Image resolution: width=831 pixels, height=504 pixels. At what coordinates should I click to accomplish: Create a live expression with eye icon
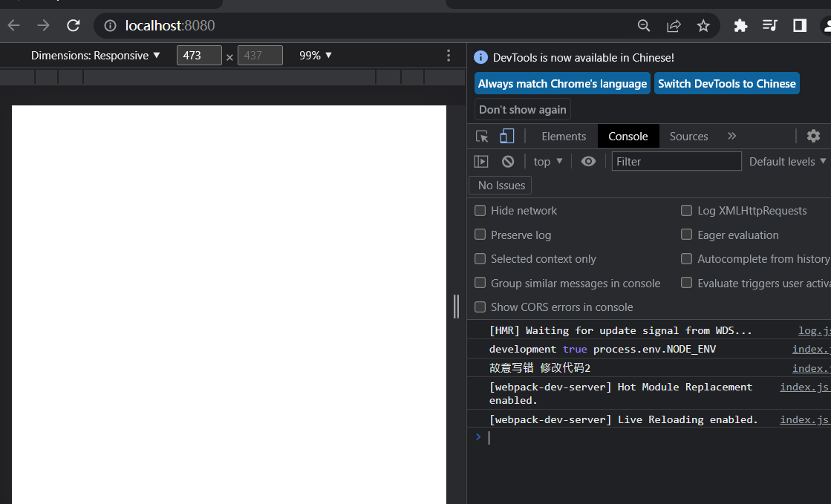point(588,162)
